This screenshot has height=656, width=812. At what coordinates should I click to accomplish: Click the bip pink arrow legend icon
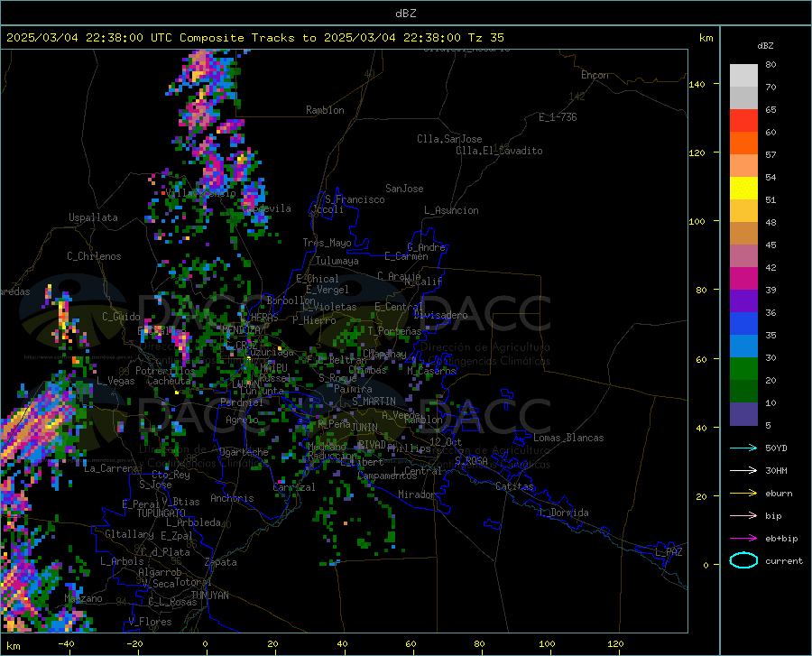(x=743, y=516)
